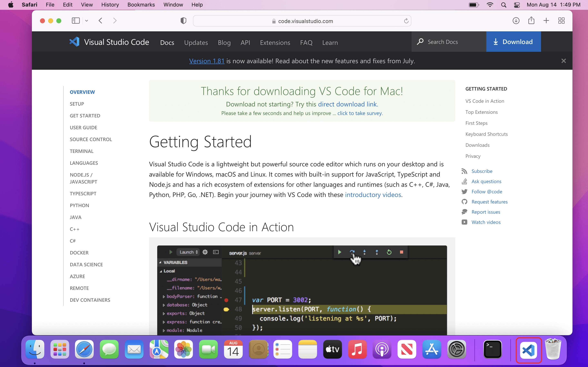Viewport: 588px width, 367px height.
Task: Open VS Code from the Dock
Action: [x=529, y=350]
